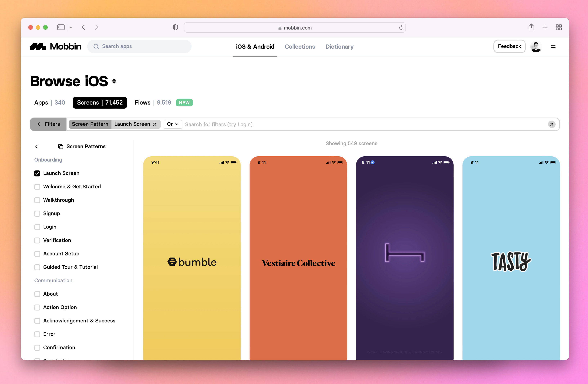
Task: Collapse the Filters panel
Action: pos(48,124)
